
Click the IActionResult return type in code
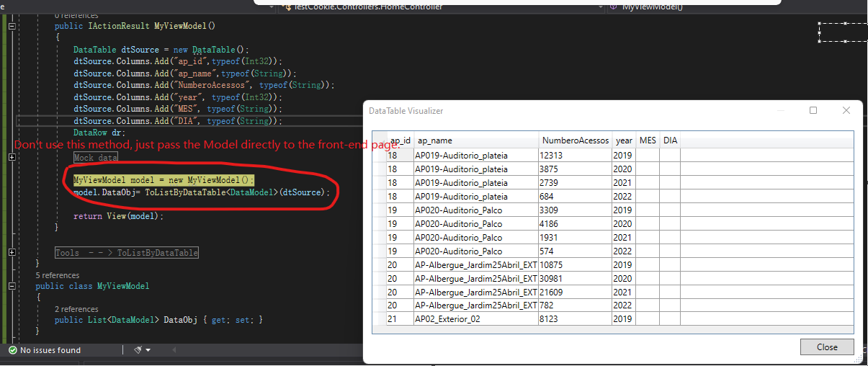click(119, 26)
